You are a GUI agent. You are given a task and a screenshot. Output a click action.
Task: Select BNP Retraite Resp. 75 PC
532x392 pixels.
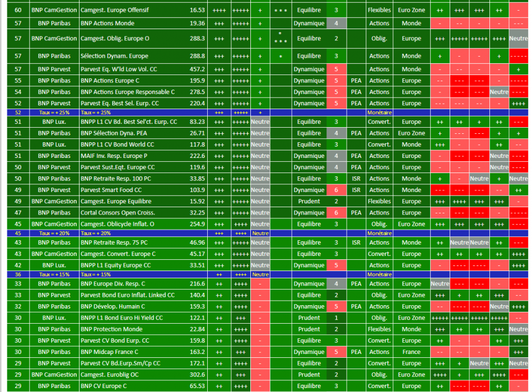pyautogui.click(x=114, y=242)
